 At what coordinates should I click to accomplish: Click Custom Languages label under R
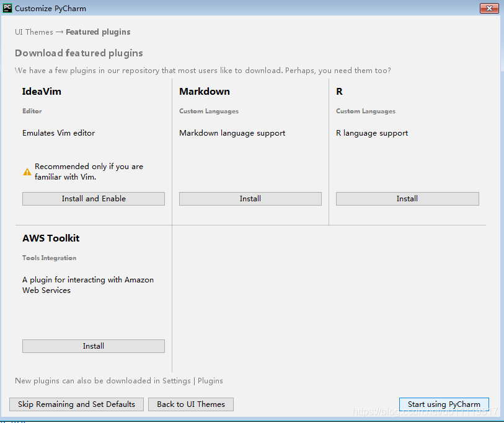click(366, 111)
